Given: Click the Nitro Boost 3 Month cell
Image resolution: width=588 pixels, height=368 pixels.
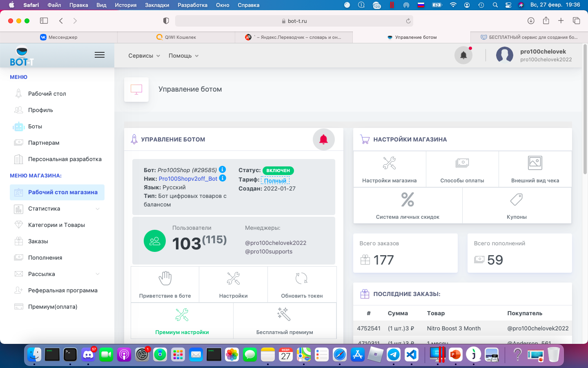Looking at the screenshot, I should [x=454, y=328].
